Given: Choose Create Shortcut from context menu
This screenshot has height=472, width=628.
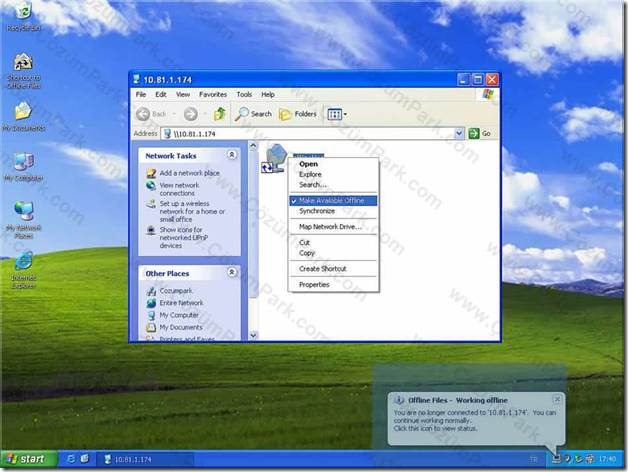Looking at the screenshot, I should click(333, 269).
